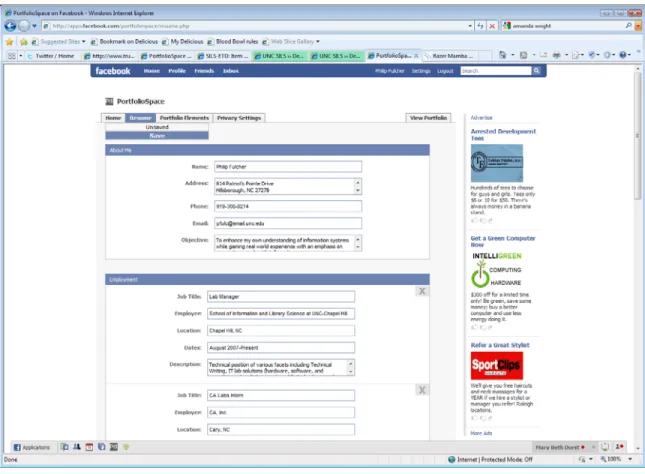Open the Favorites star icon
645x474 pixels.
pos(9,42)
